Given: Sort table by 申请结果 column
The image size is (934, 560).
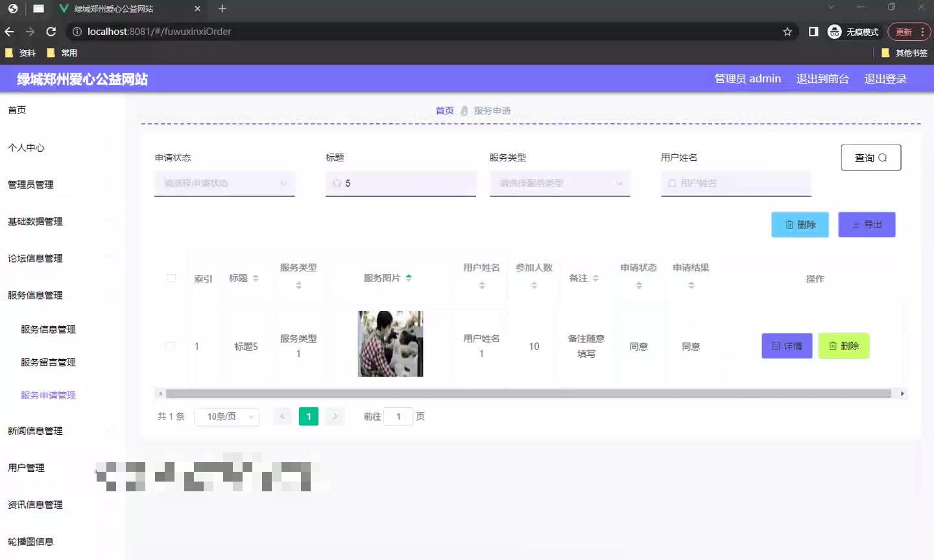Looking at the screenshot, I should tap(691, 285).
